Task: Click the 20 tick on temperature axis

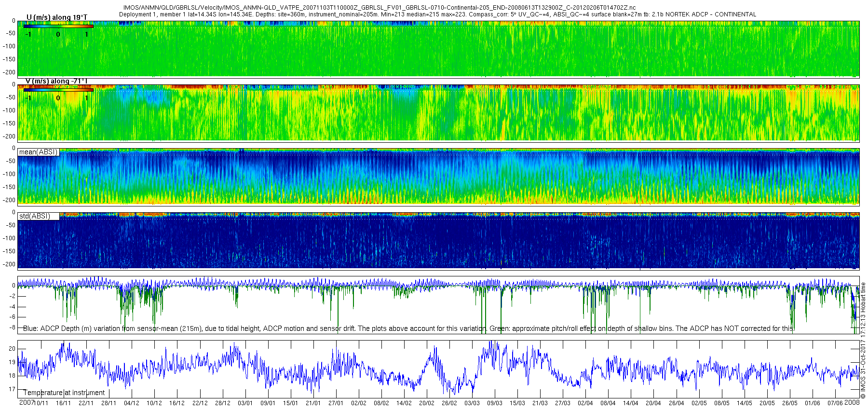Action: 12,349
